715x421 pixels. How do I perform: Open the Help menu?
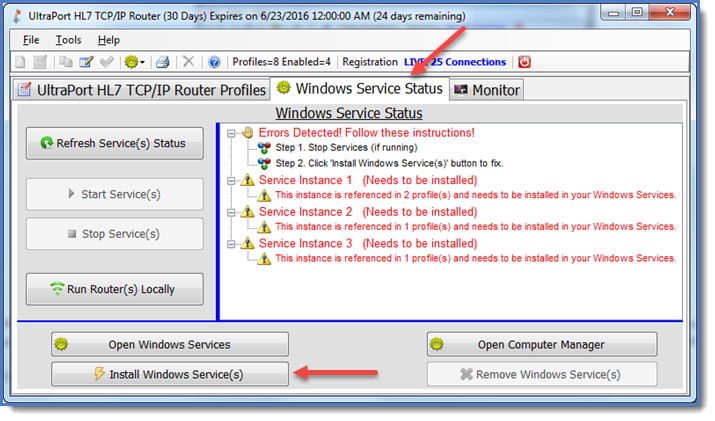pos(109,40)
